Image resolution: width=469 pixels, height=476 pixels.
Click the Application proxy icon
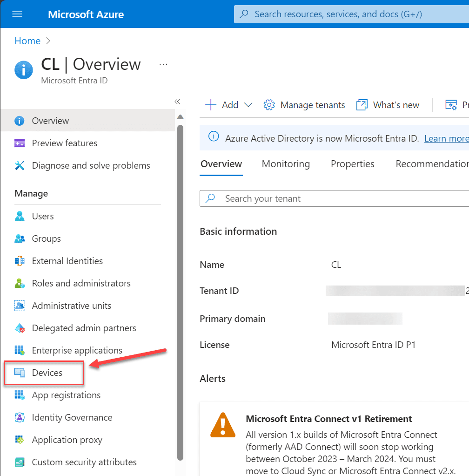point(20,440)
